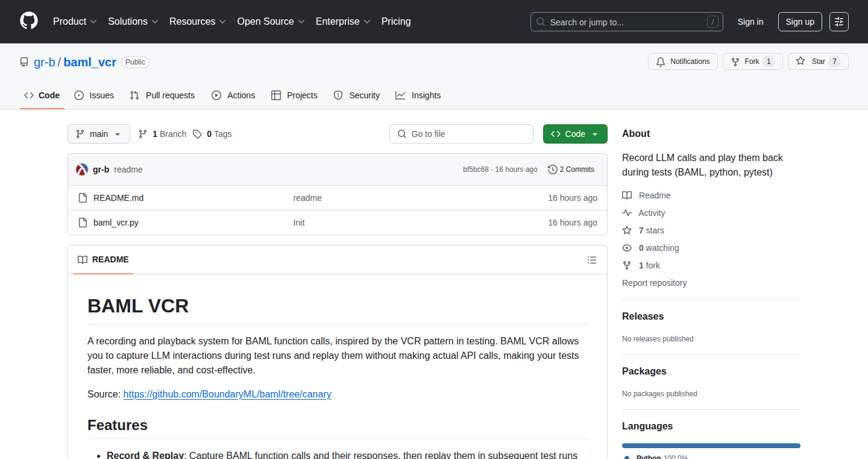Open the Init commit message link
This screenshot has width=868, height=459.
299,223
